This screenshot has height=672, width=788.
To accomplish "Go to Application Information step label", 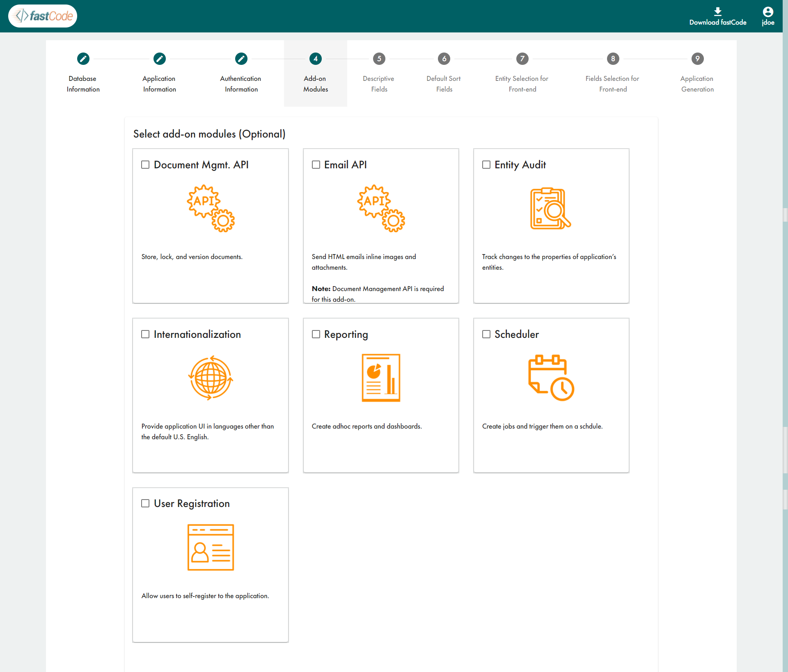I will pos(160,84).
